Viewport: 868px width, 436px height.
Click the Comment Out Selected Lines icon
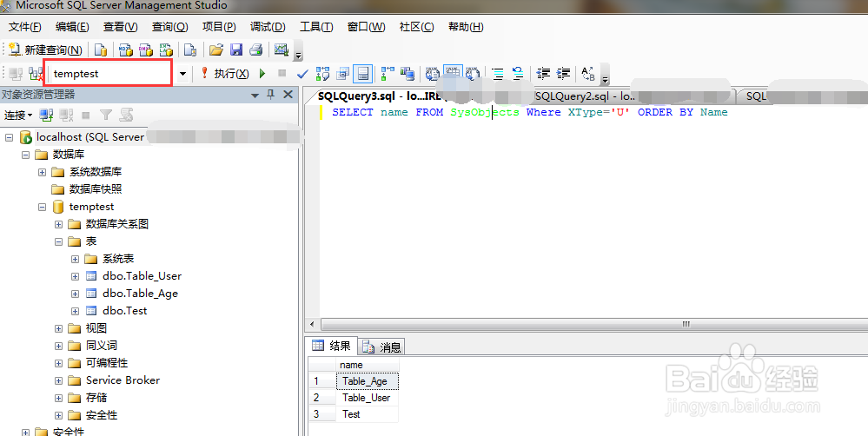click(498, 74)
